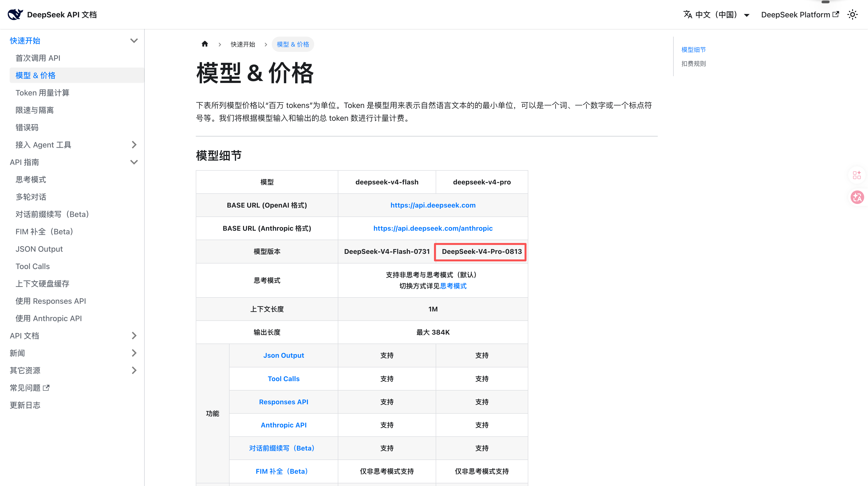
Task: Click the BASE URL (OpenAI 格式) row label
Action: 267,205
